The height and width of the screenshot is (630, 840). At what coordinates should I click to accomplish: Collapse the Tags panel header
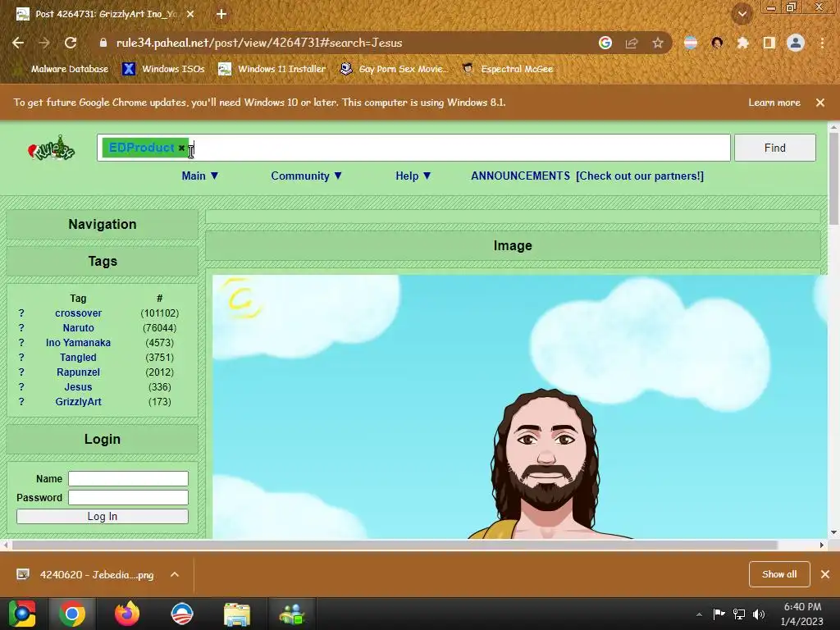(x=103, y=262)
